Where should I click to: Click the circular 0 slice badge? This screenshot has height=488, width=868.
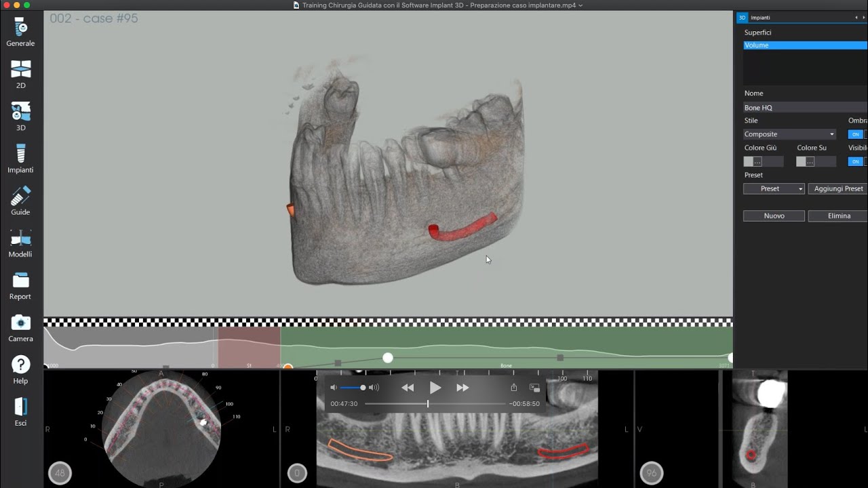point(297,473)
